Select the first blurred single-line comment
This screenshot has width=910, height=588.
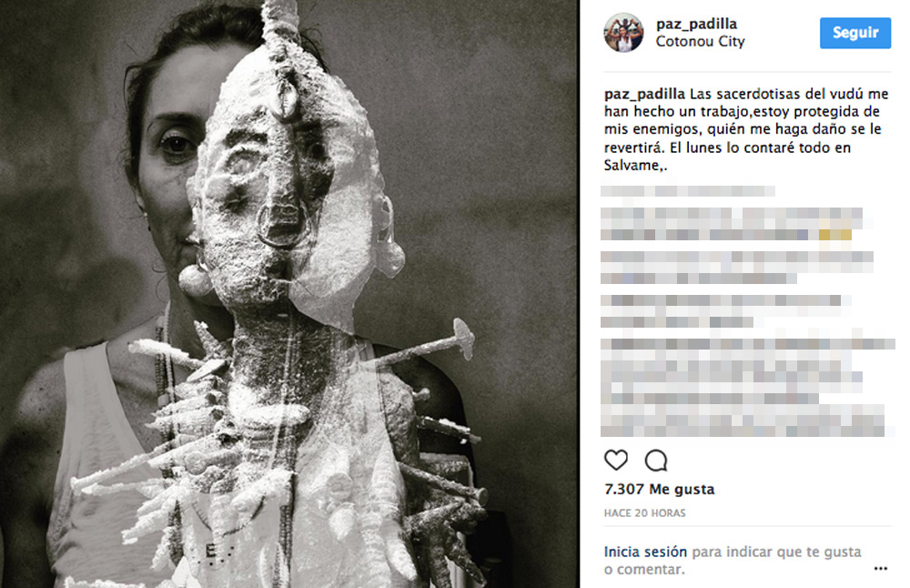(x=688, y=191)
